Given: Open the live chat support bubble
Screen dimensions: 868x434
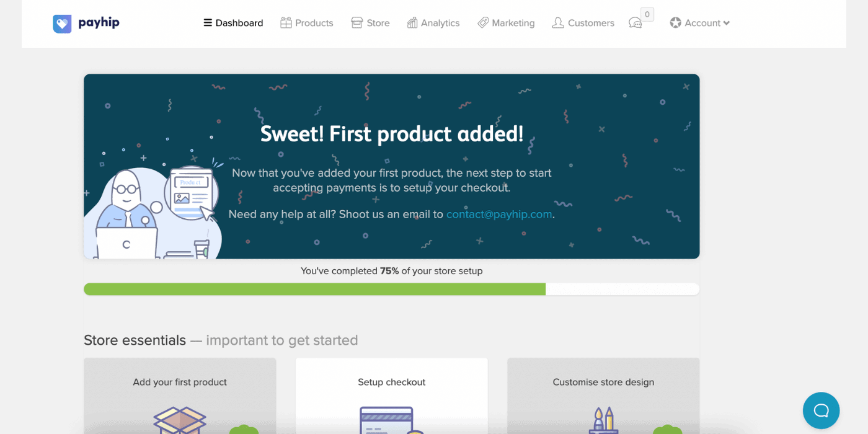Looking at the screenshot, I should pyautogui.click(x=821, y=410).
